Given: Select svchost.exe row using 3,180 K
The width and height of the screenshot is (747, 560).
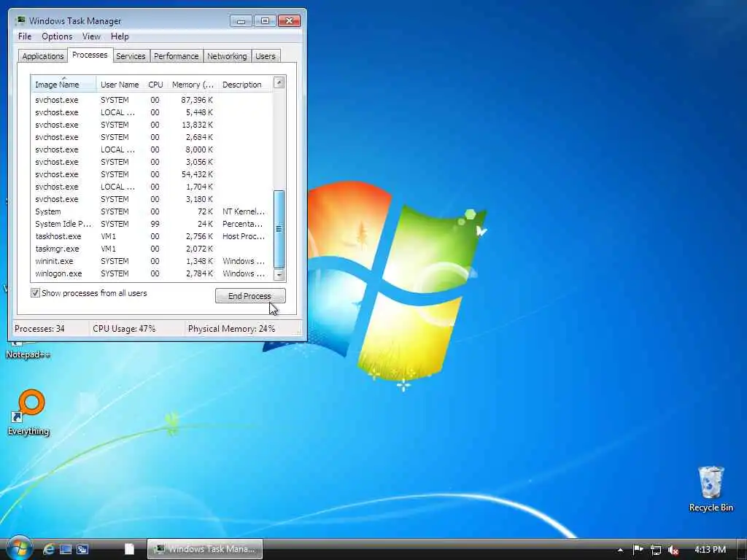Looking at the screenshot, I should [152, 199].
